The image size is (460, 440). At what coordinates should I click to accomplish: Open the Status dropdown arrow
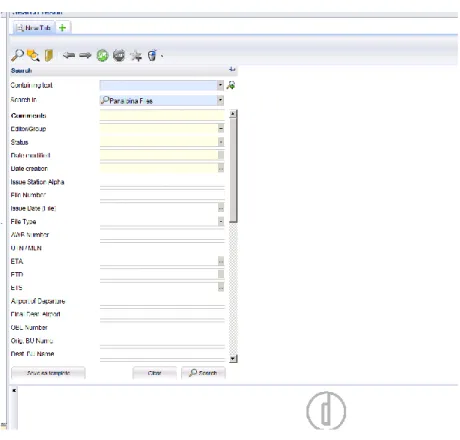(221, 142)
